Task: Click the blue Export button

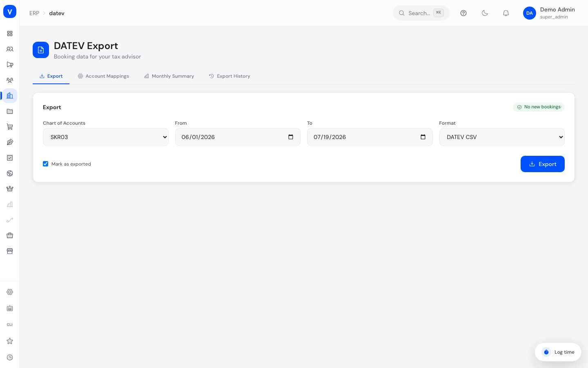Action: tap(543, 164)
